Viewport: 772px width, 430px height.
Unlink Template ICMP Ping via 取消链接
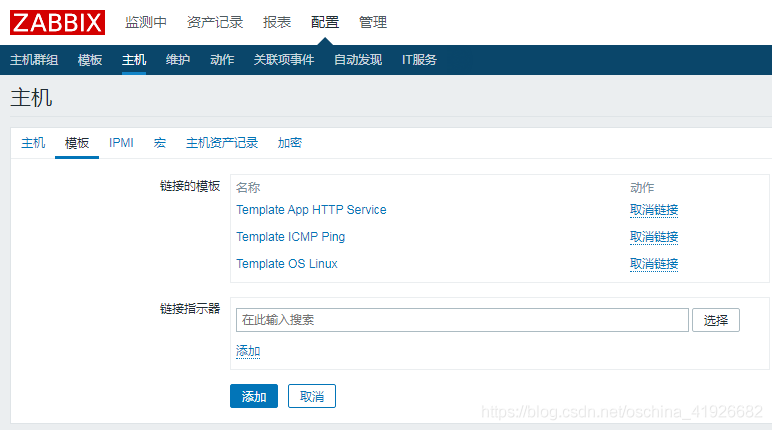tap(654, 237)
